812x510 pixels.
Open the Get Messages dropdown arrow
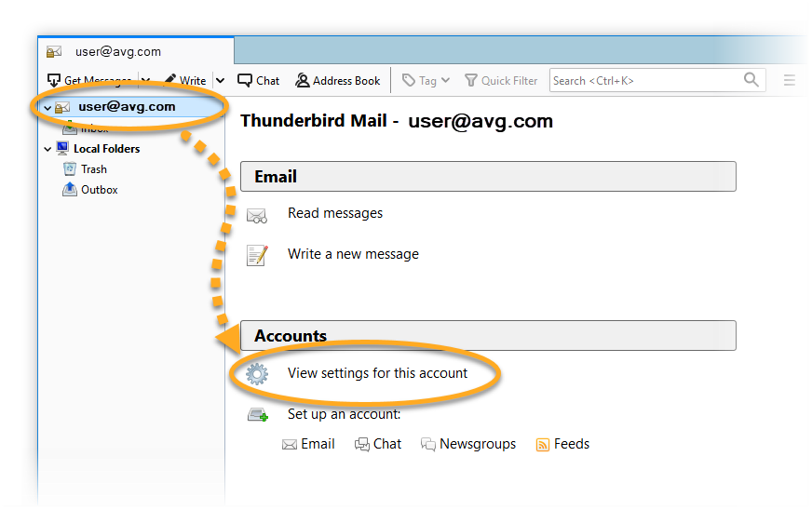(x=146, y=80)
